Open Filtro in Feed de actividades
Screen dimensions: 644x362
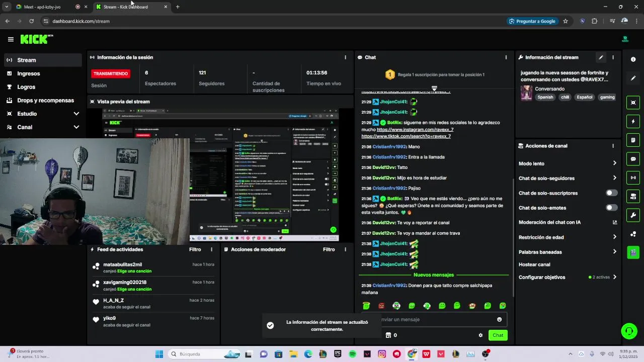[195, 249]
